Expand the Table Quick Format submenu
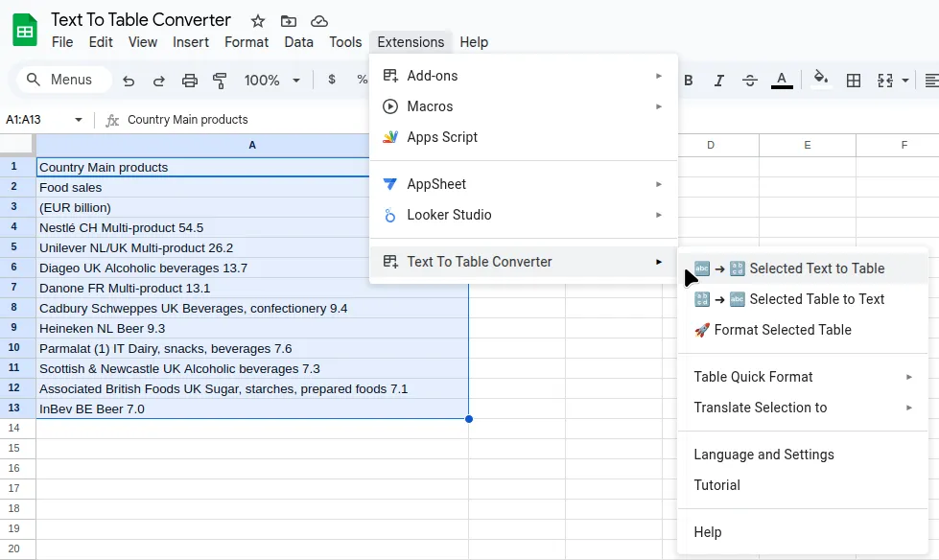Viewport: 939px width, 560px height. click(x=802, y=377)
